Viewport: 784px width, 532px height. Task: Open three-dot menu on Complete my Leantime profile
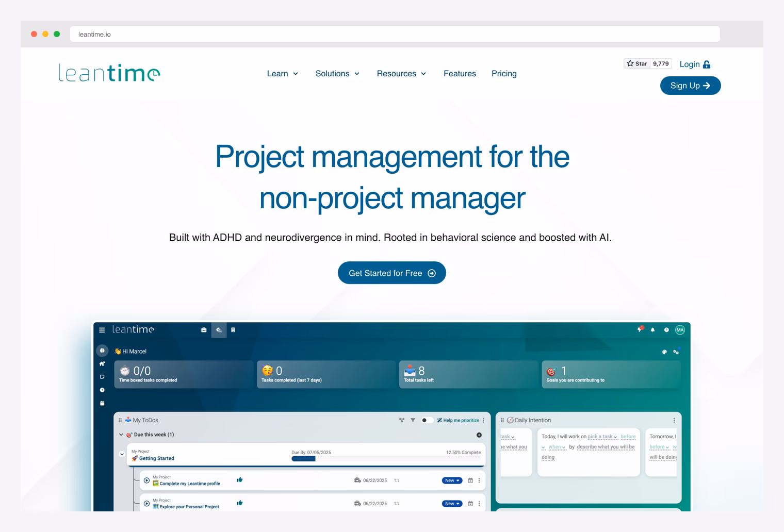(x=479, y=480)
